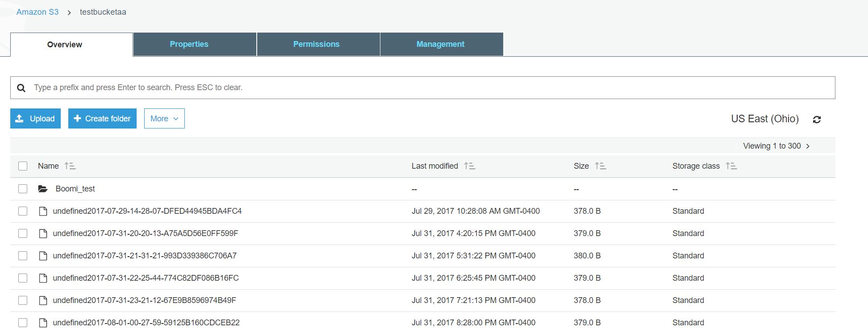This screenshot has height=328, width=868.
Task: Go to next page of results arrow
Action: coord(808,146)
